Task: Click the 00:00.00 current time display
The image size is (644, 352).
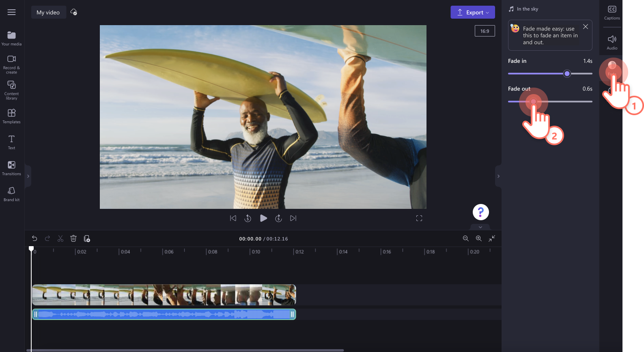Action: (250, 239)
